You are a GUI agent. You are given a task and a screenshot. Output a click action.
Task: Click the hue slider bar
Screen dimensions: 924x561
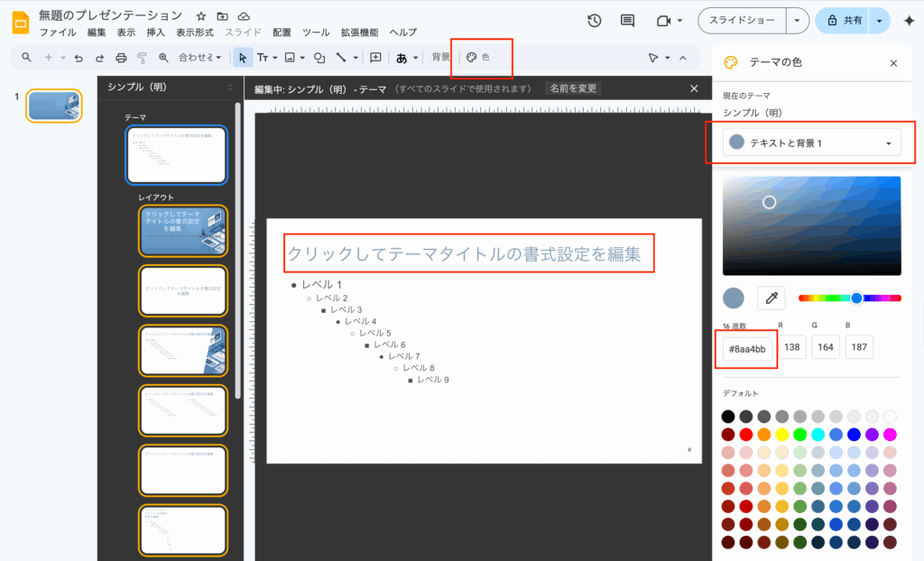point(849,298)
